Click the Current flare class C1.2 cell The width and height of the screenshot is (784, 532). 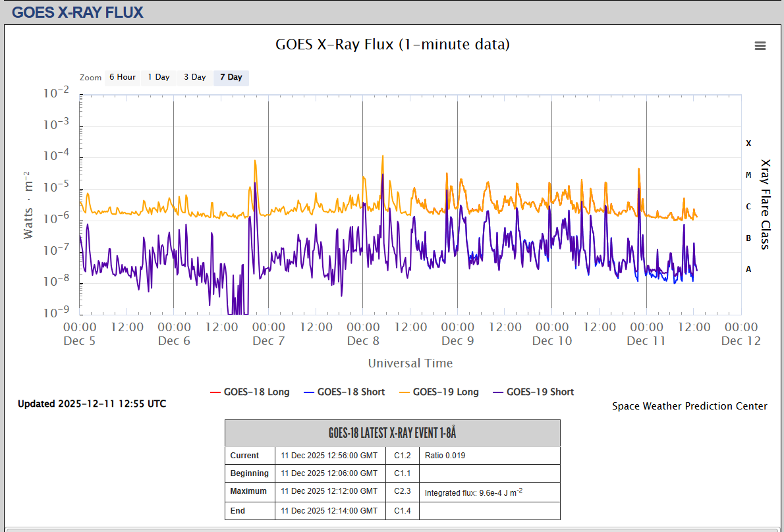click(402, 456)
